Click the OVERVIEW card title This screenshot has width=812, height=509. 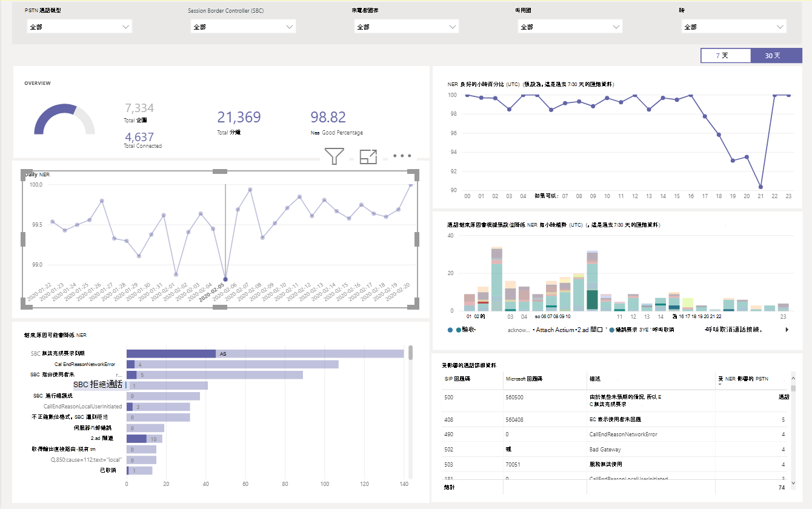tap(38, 83)
